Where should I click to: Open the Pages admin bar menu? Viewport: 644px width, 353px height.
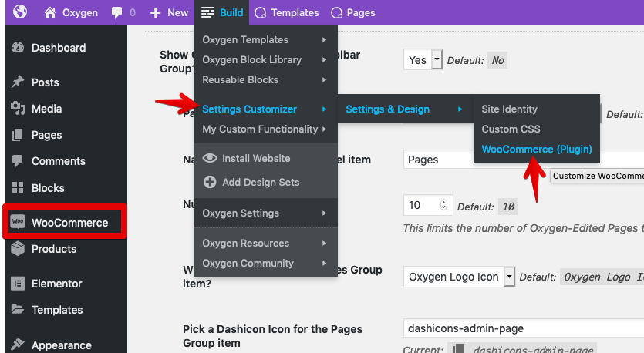pyautogui.click(x=352, y=13)
